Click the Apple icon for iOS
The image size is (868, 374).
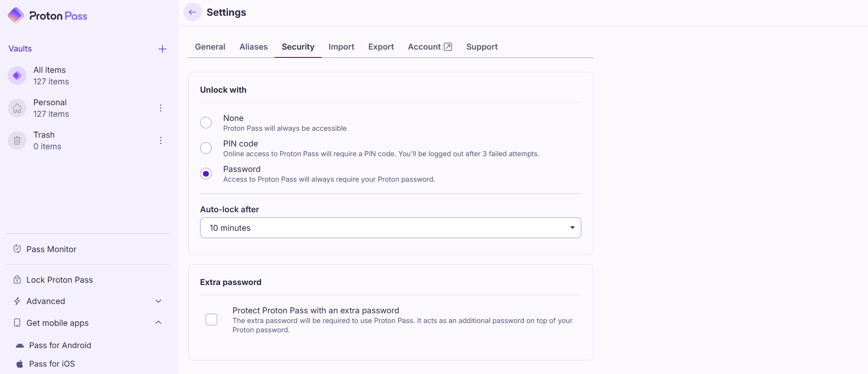(x=20, y=364)
